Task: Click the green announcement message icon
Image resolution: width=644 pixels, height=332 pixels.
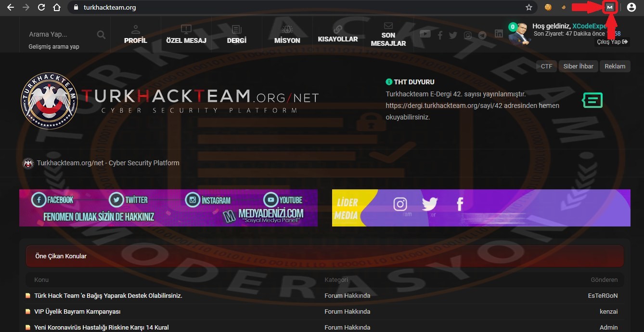Action: click(592, 100)
